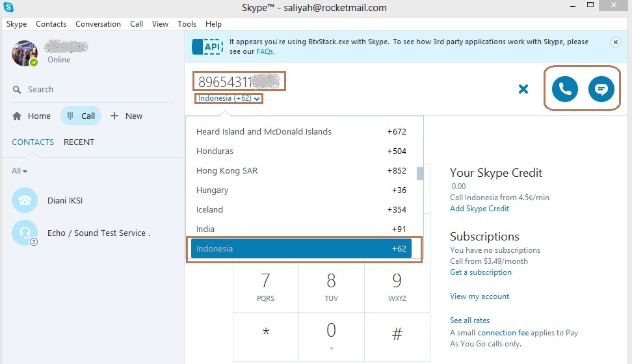Click the blue SMS message button
This screenshot has height=364, width=632.
[601, 88]
